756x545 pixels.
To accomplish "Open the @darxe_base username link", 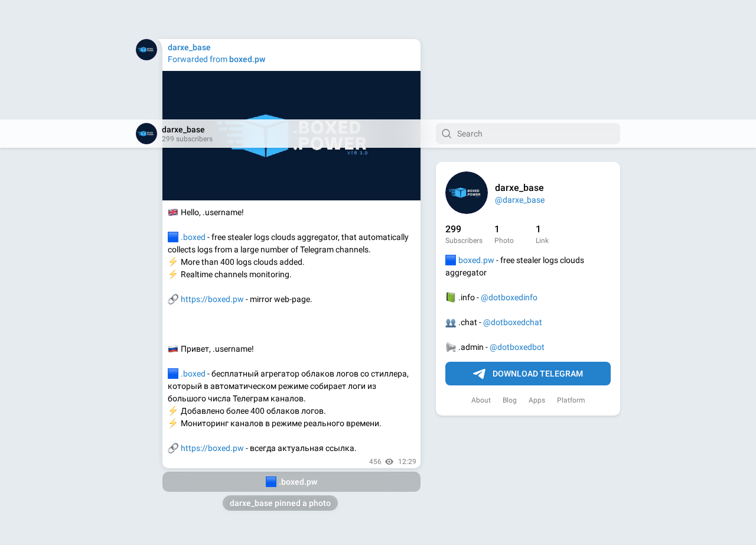I will [520, 200].
